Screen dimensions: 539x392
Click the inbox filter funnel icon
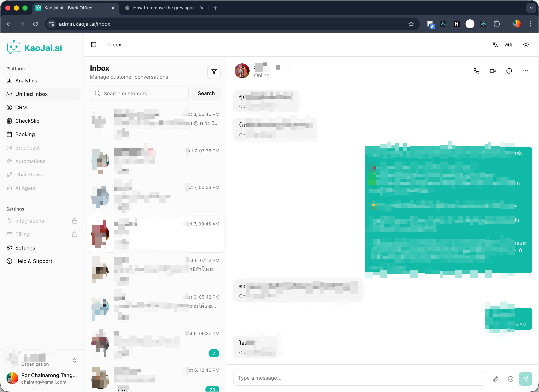(214, 71)
